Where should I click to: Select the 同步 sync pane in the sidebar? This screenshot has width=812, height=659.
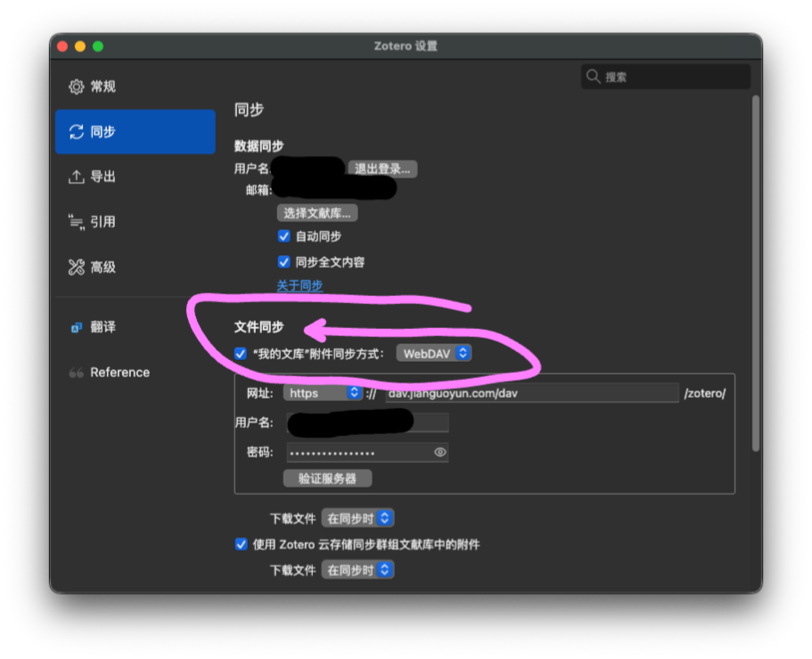pyautogui.click(x=135, y=132)
